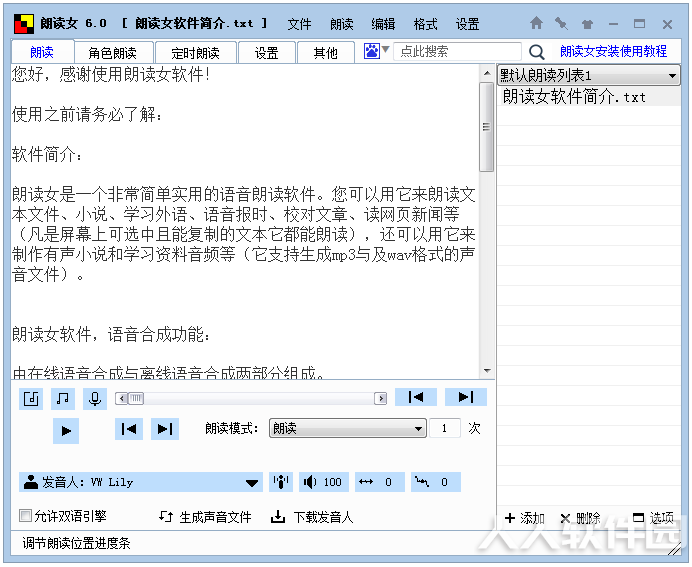Image resolution: width=692 pixels, height=567 pixels.
Task: Jump to next track with top skip-forward button
Action: coord(466,397)
